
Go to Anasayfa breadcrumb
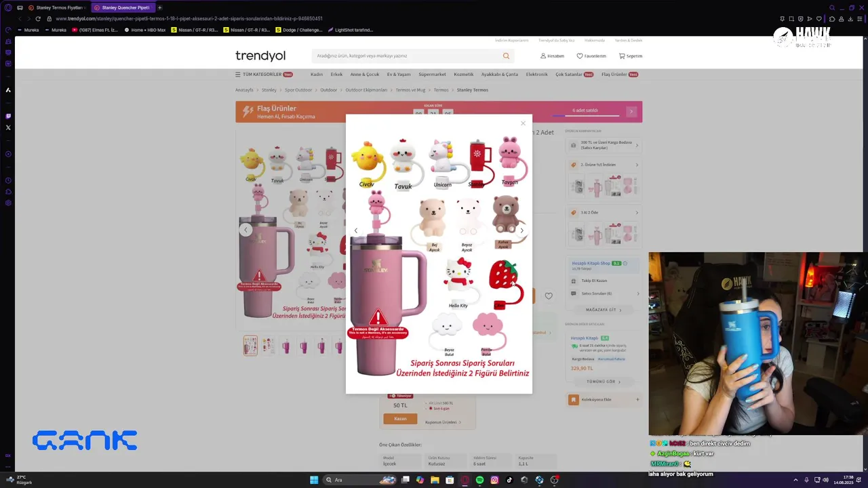pos(244,90)
